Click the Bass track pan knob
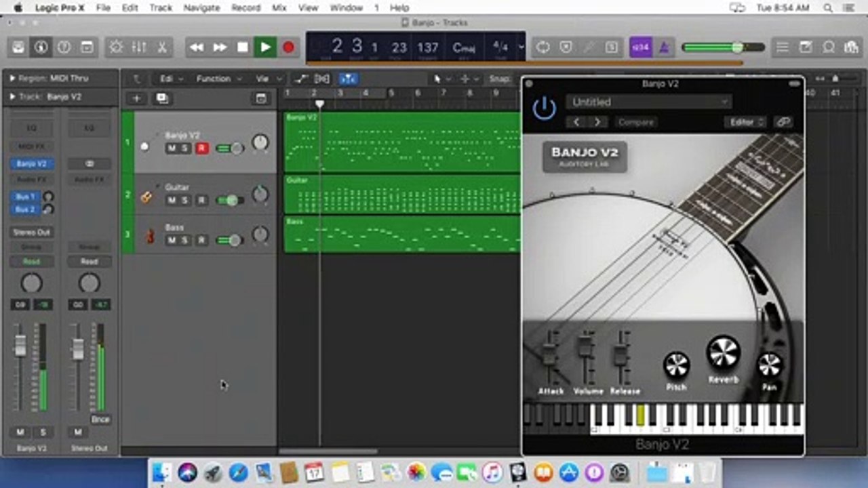The width and height of the screenshot is (868, 488). tap(260, 236)
